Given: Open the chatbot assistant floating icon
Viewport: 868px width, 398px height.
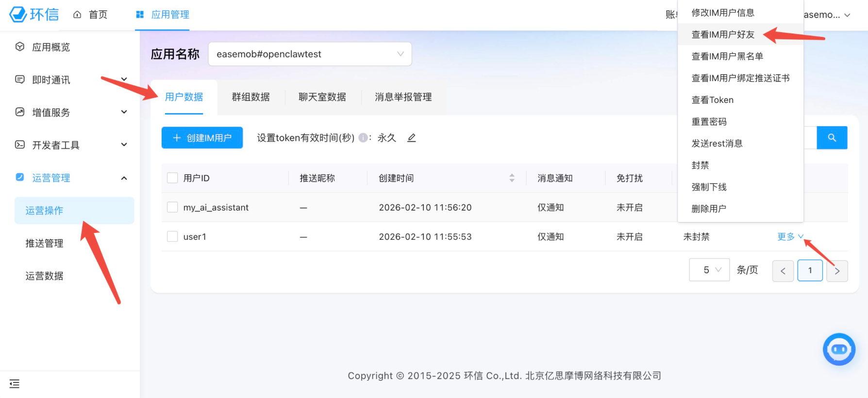Looking at the screenshot, I should pyautogui.click(x=839, y=349).
